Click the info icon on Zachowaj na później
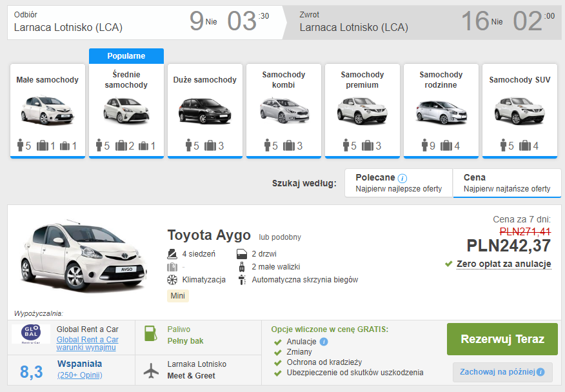 pos(540,372)
